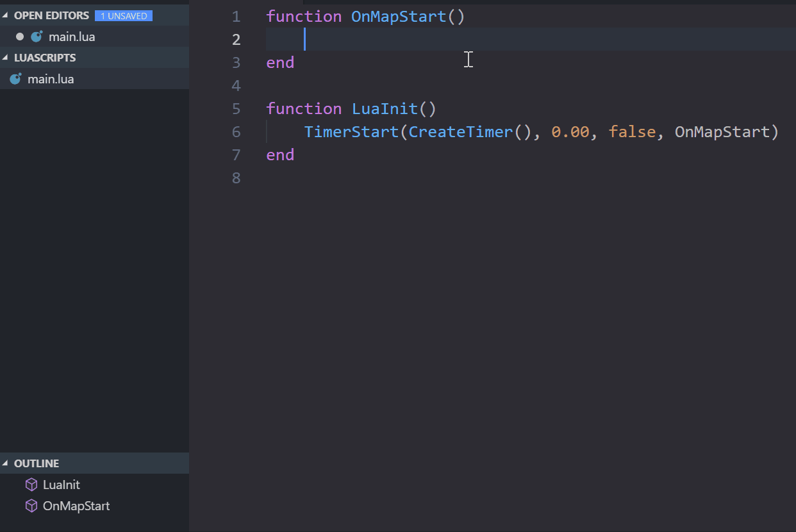Click the TimerStart call on line 6
Viewport: 796px width, 532px height.
(x=351, y=132)
